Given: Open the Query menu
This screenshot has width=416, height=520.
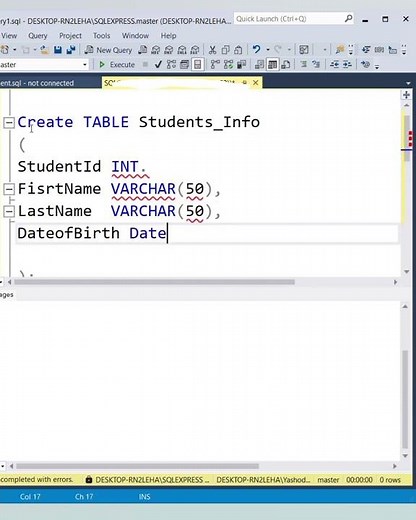Looking at the screenshot, I should (x=38, y=36).
